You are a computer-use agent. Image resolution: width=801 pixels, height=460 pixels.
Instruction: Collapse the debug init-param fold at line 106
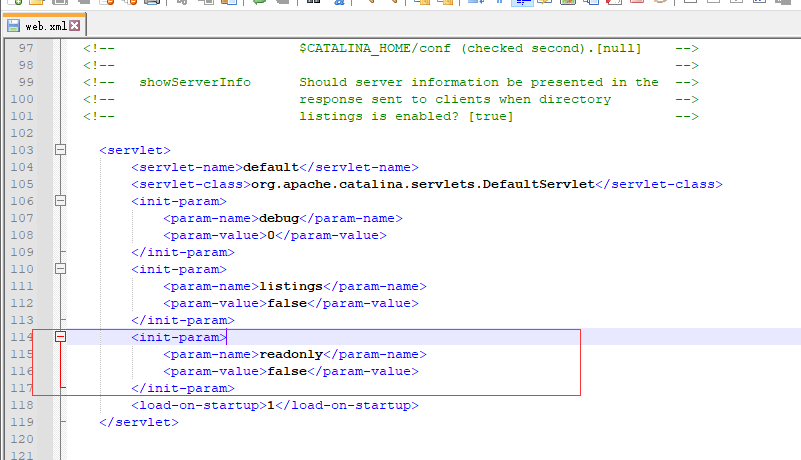pos(60,201)
